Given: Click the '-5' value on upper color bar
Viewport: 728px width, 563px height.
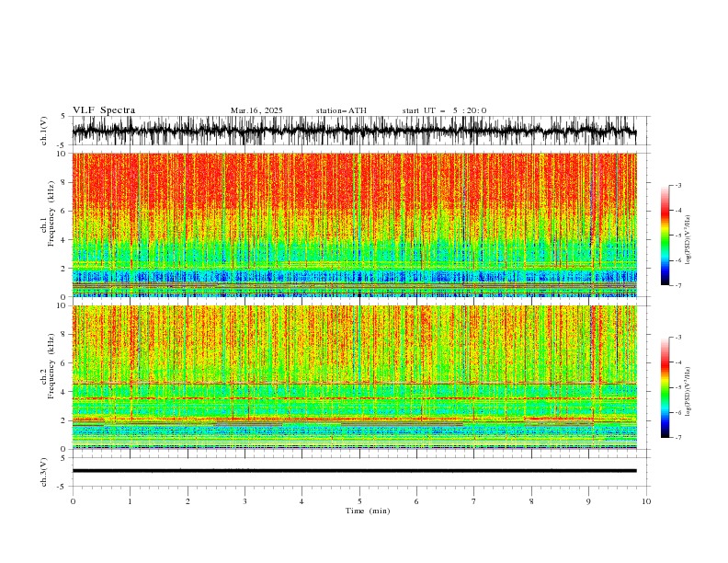Looking at the screenshot, I should click(678, 236).
